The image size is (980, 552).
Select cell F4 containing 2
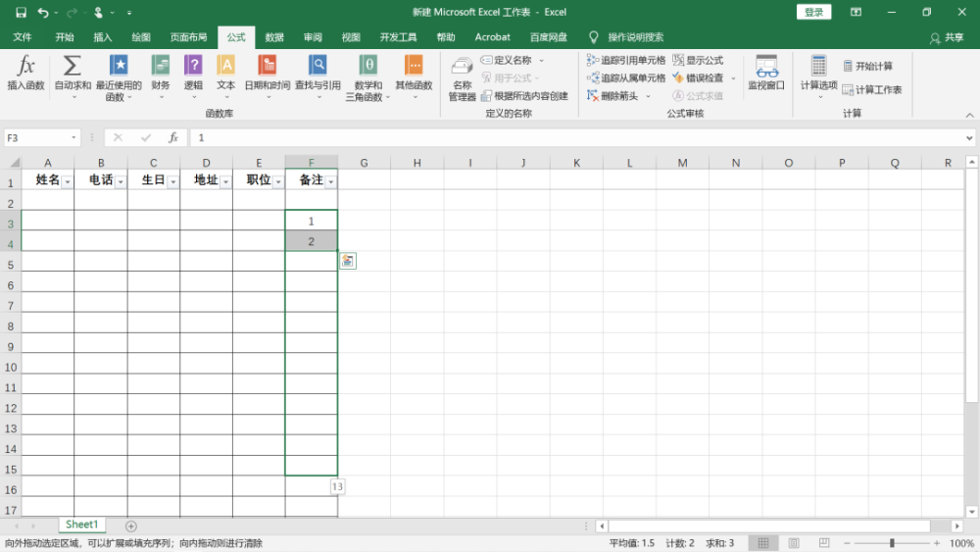[x=312, y=241]
